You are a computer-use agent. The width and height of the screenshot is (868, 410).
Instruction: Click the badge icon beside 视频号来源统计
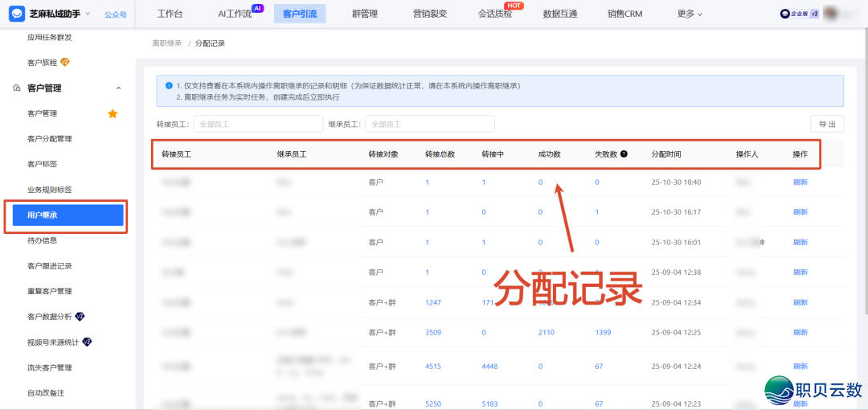pyautogui.click(x=87, y=342)
